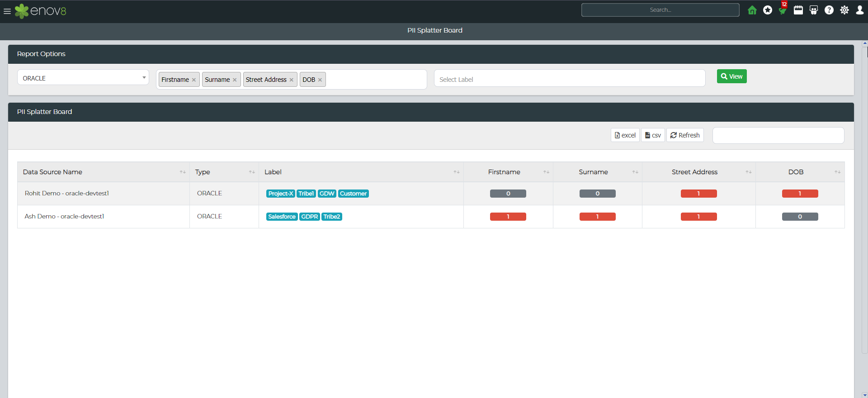The image size is (868, 398).
Task: Click the page scrollbar up arrow
Action: pyautogui.click(x=865, y=44)
